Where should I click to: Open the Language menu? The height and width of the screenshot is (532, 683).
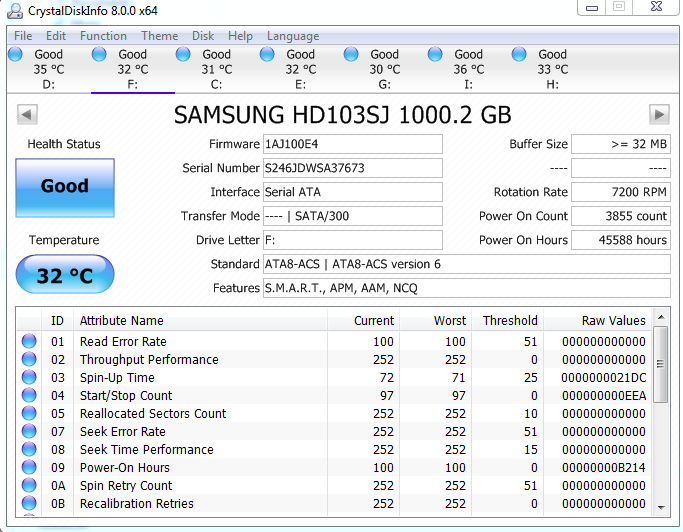(292, 35)
